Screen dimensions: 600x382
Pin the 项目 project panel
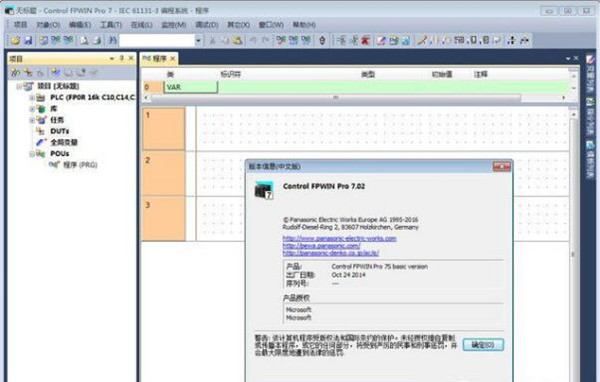click(x=122, y=58)
